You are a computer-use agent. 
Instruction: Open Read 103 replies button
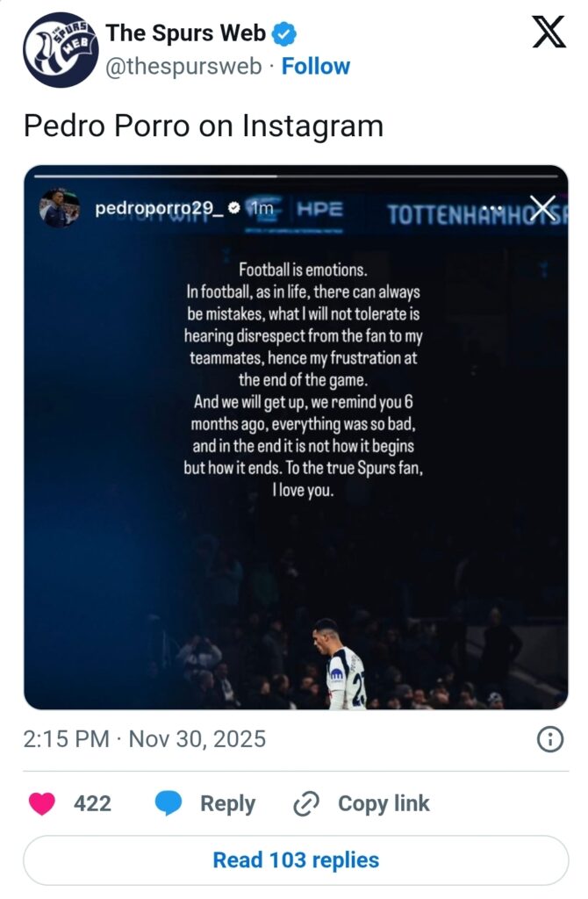[x=296, y=859]
